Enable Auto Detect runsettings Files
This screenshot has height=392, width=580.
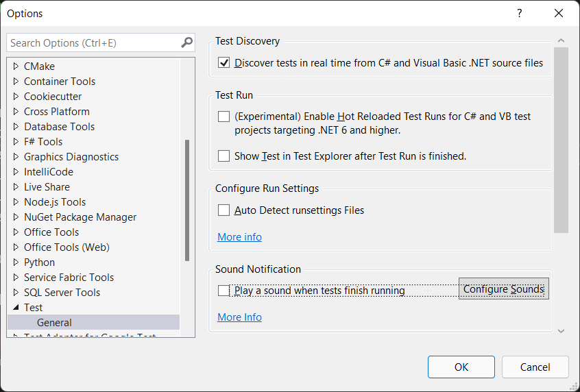tap(223, 210)
